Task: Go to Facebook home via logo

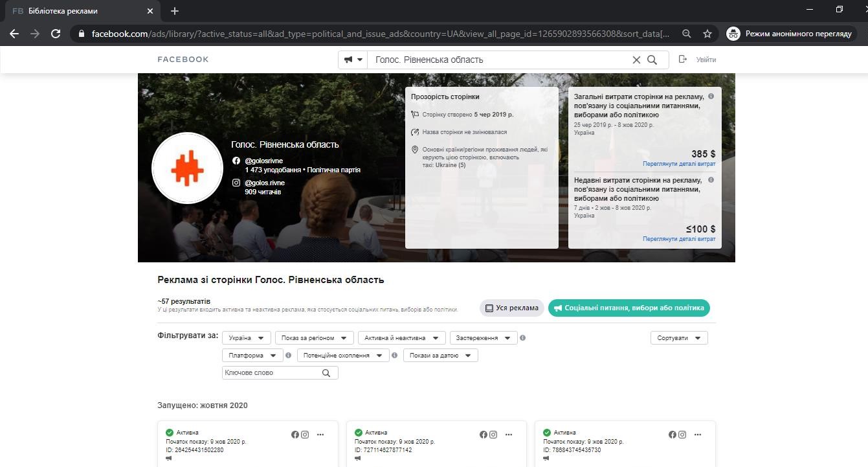Action: (x=183, y=60)
